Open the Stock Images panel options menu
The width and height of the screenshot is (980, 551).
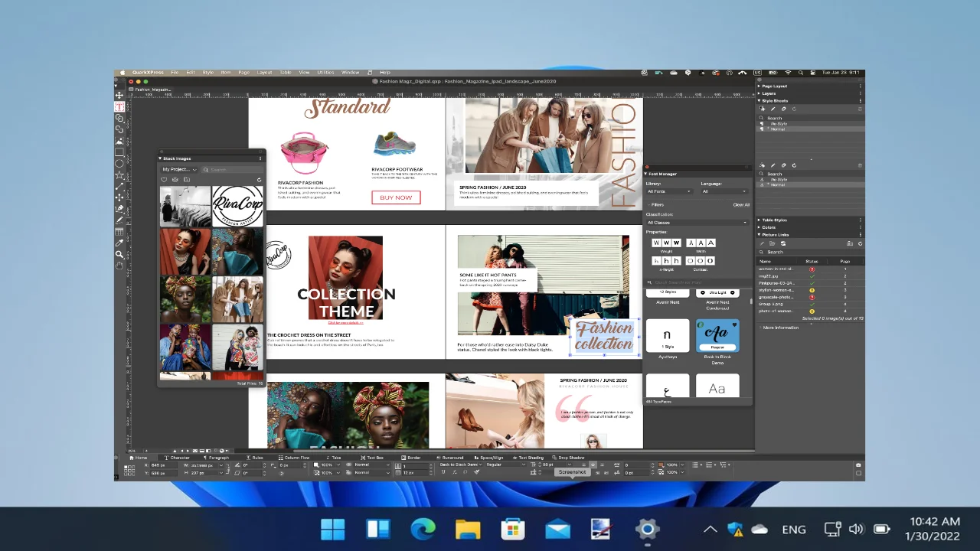[x=260, y=158]
